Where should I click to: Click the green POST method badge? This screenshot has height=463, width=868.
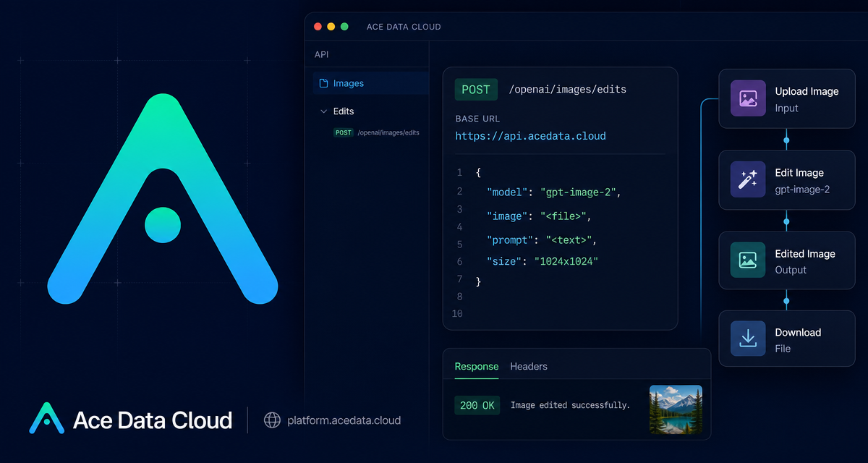pyautogui.click(x=476, y=90)
